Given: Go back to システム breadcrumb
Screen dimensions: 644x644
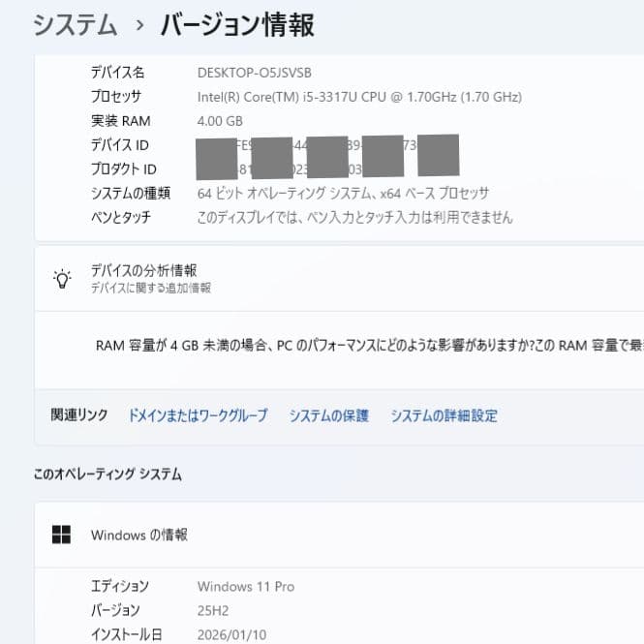Looking at the screenshot, I should [76, 25].
